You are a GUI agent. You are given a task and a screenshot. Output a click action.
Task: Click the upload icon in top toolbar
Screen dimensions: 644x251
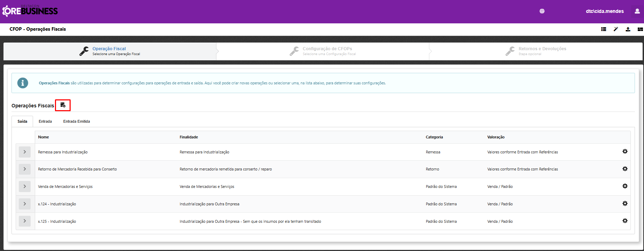628,29
